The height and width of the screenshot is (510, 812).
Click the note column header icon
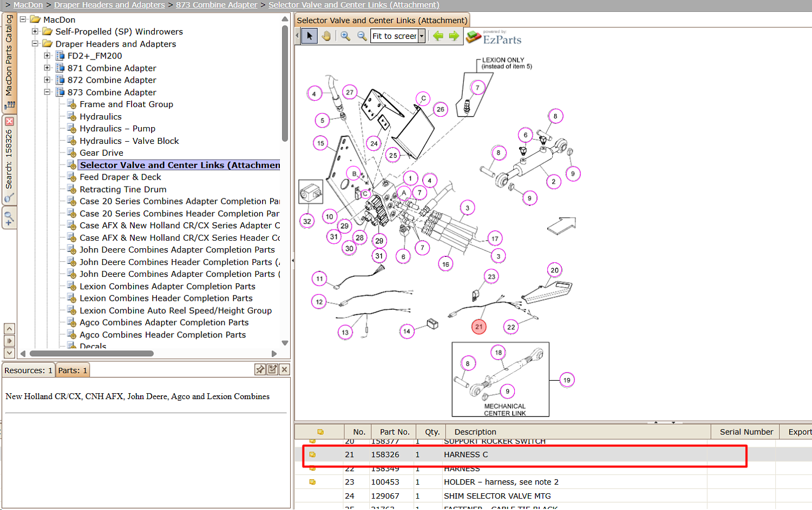click(320, 432)
